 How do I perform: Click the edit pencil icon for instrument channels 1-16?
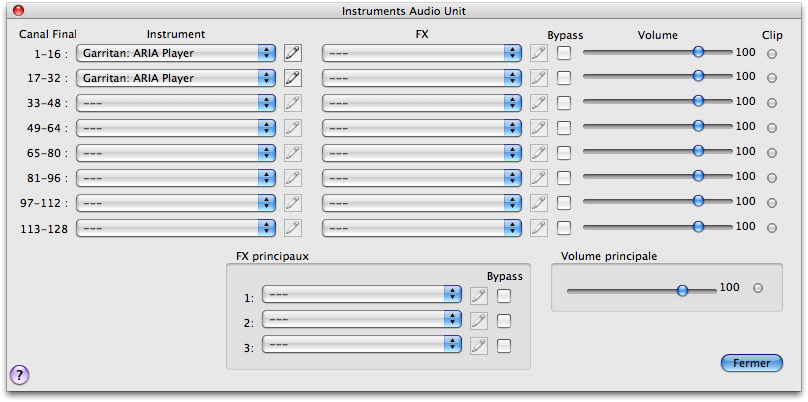pos(292,52)
